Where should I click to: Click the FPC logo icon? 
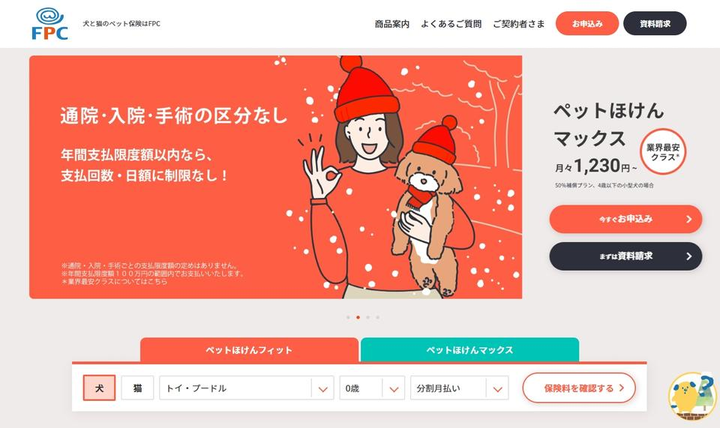[50, 24]
